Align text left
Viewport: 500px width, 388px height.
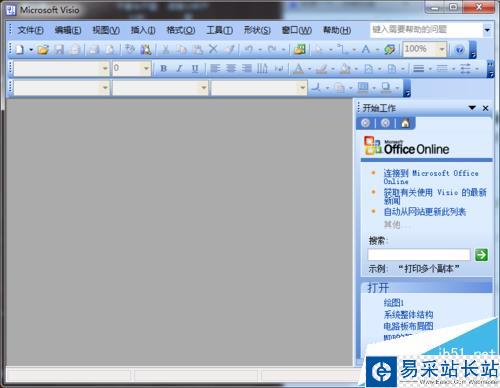tap(215, 69)
